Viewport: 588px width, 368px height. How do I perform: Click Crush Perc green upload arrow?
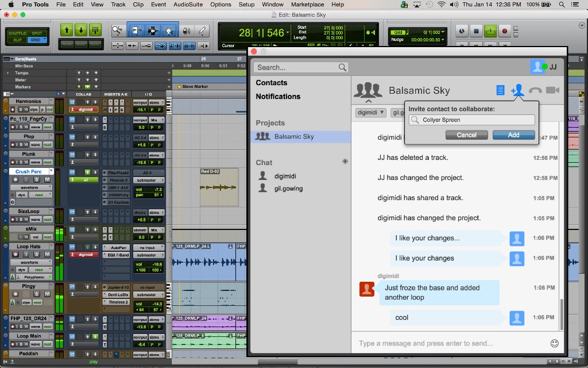pyautogui.click(x=87, y=172)
